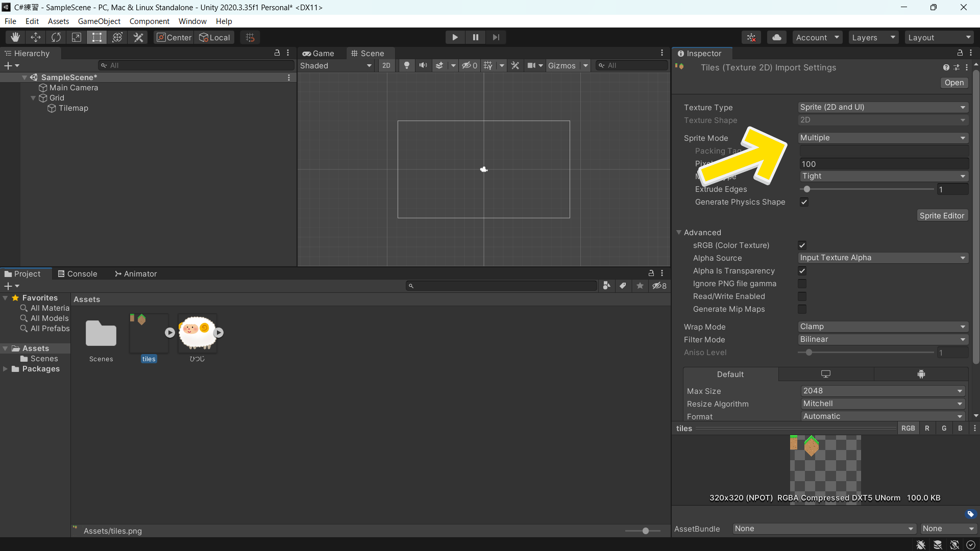
Task: Click the Pause button in toolbar
Action: (x=476, y=37)
